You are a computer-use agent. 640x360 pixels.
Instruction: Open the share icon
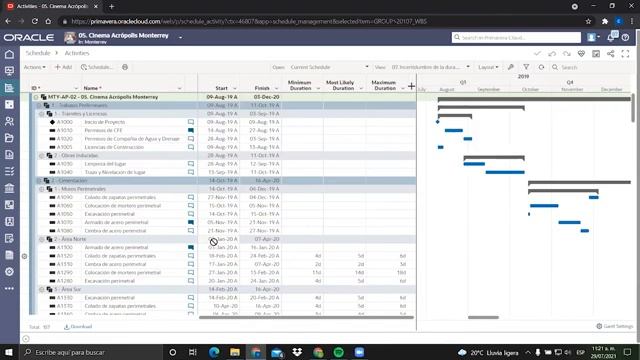pos(611,53)
